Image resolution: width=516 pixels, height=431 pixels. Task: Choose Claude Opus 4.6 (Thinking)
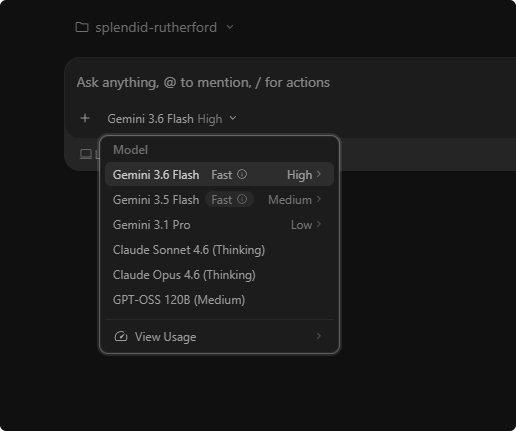pos(219,275)
